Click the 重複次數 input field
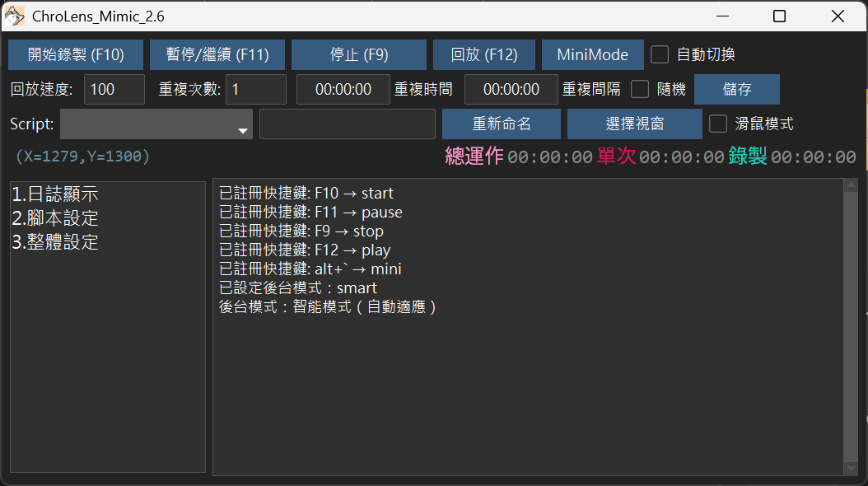This screenshot has height=486, width=868. point(256,89)
